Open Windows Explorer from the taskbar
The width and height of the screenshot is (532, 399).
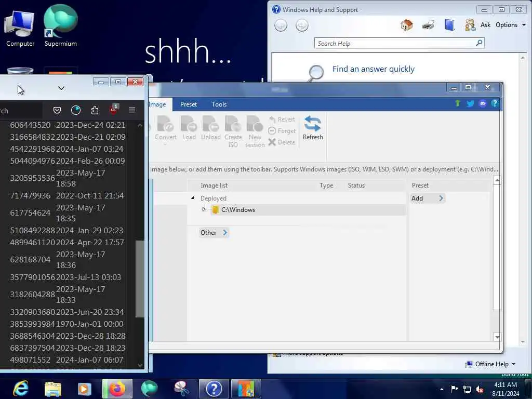point(53,389)
